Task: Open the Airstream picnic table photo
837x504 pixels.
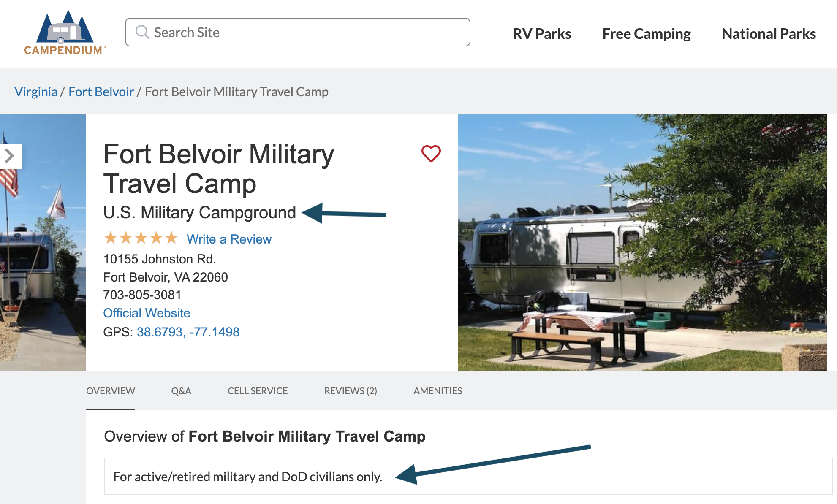Action: tap(642, 242)
